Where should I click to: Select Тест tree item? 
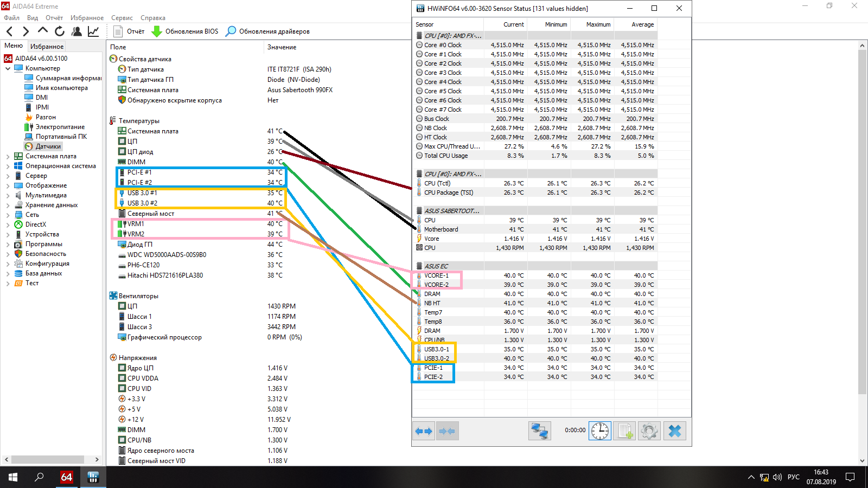click(x=27, y=283)
